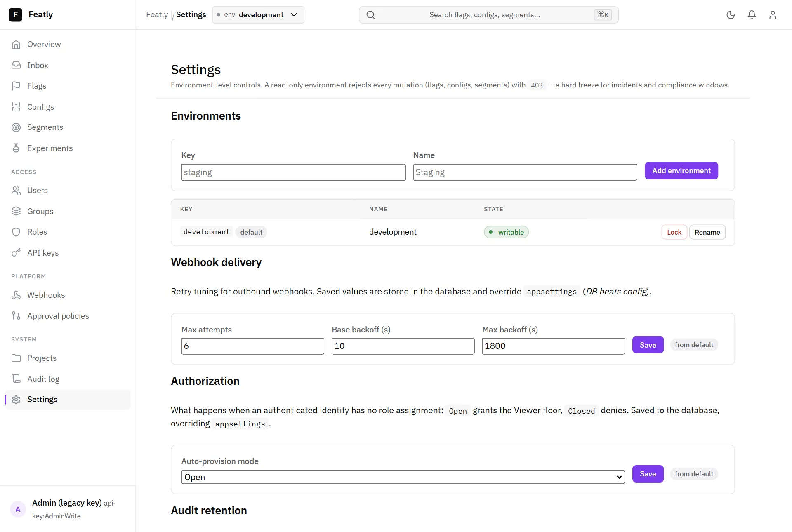Screen dimensions: 792x532
Task: Click the search flags input box
Action: 488,15
